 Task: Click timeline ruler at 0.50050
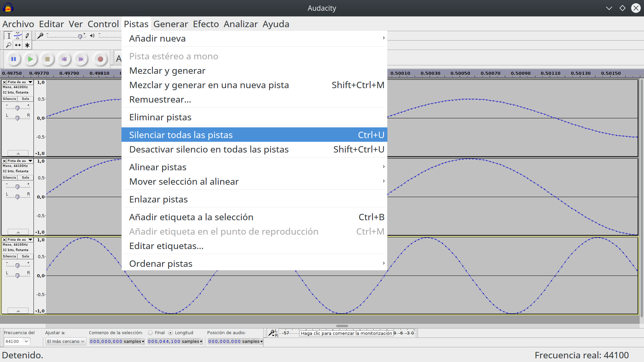(x=460, y=73)
